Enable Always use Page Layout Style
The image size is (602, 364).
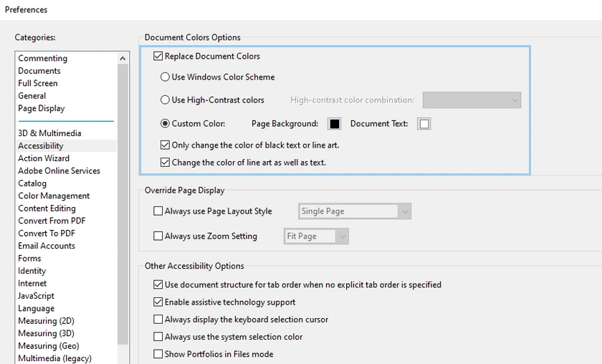coord(158,211)
